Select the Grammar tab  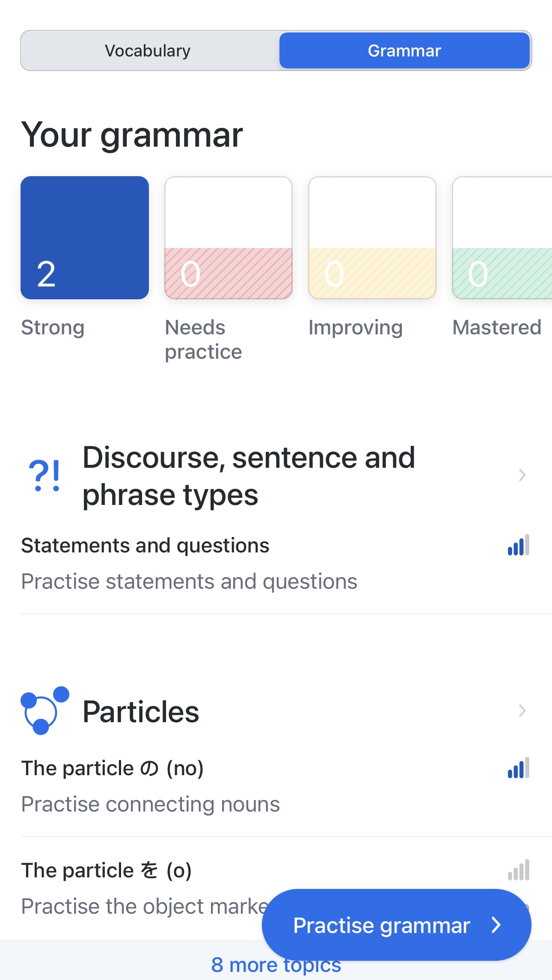pyautogui.click(x=404, y=51)
